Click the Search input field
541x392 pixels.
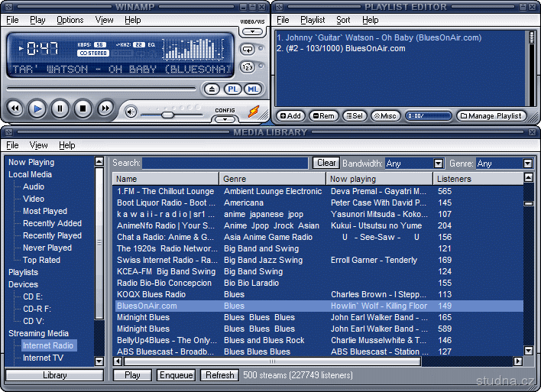click(225, 163)
